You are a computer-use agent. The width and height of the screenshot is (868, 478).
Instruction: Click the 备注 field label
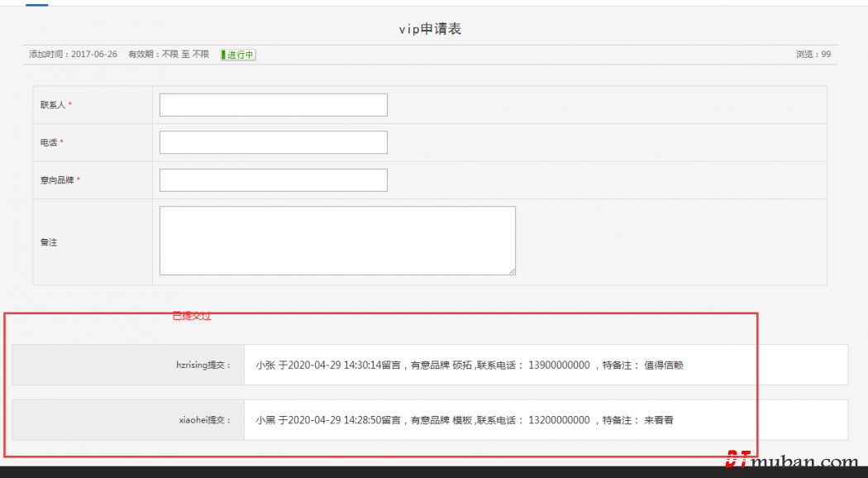point(49,242)
